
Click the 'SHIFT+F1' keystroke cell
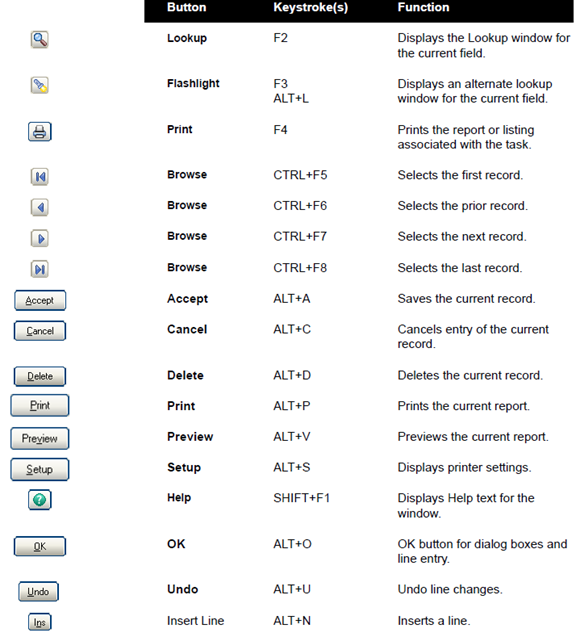pyautogui.click(x=301, y=498)
